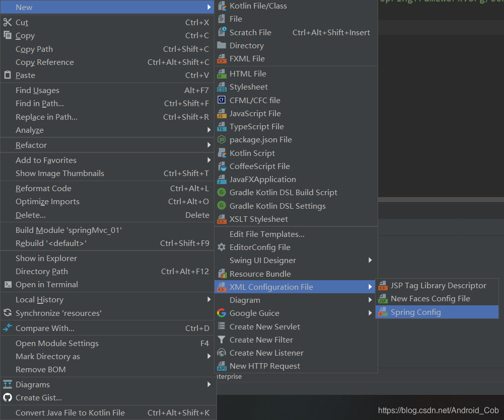Expand the Mark Directory as arrow
Viewport: 504px width, 420px height.
click(x=209, y=356)
